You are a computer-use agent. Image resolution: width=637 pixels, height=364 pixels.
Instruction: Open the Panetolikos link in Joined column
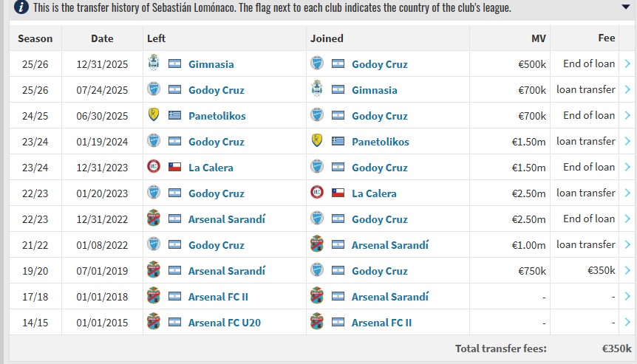point(380,142)
